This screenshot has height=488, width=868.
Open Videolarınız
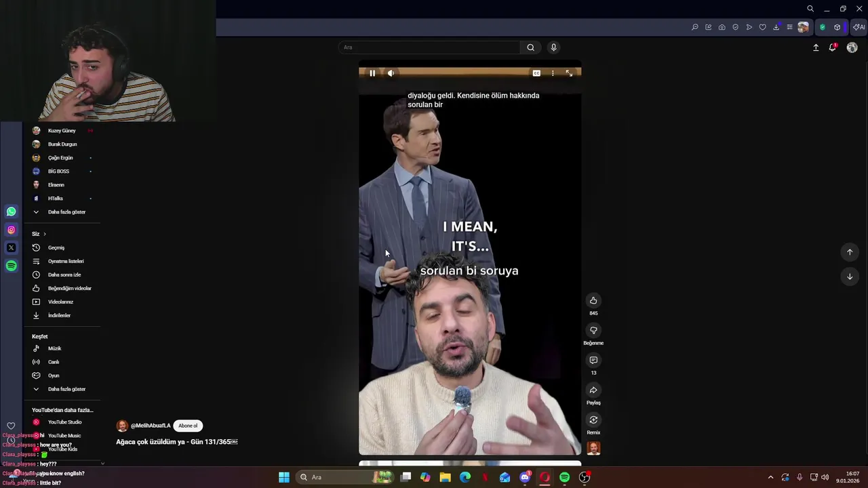coord(62,302)
